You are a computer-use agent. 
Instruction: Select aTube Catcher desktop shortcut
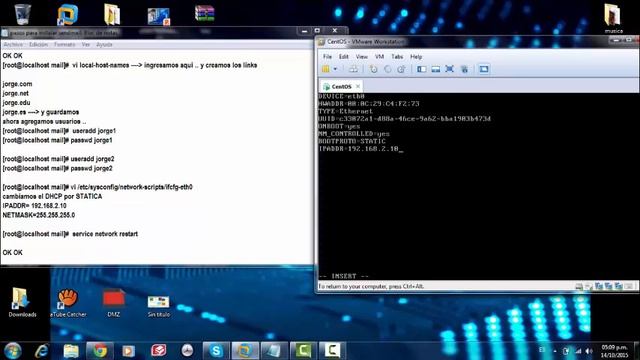point(68,302)
